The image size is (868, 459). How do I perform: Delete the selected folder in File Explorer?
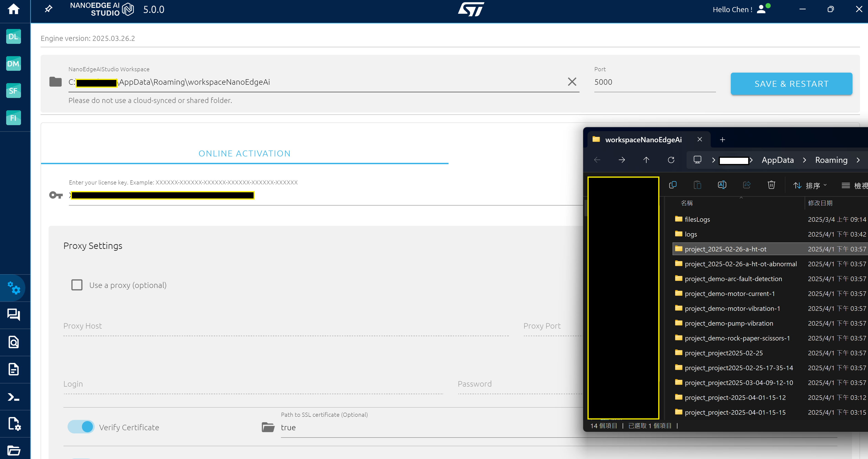tap(771, 185)
